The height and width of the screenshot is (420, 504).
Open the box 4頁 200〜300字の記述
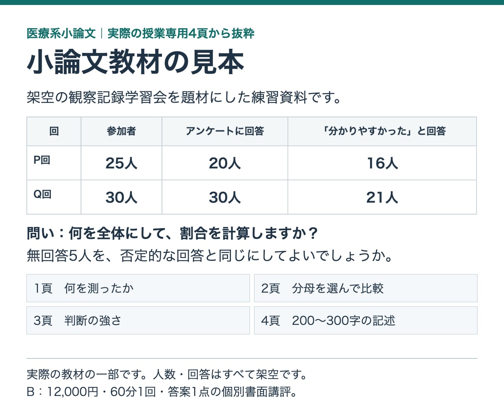pos(366,320)
